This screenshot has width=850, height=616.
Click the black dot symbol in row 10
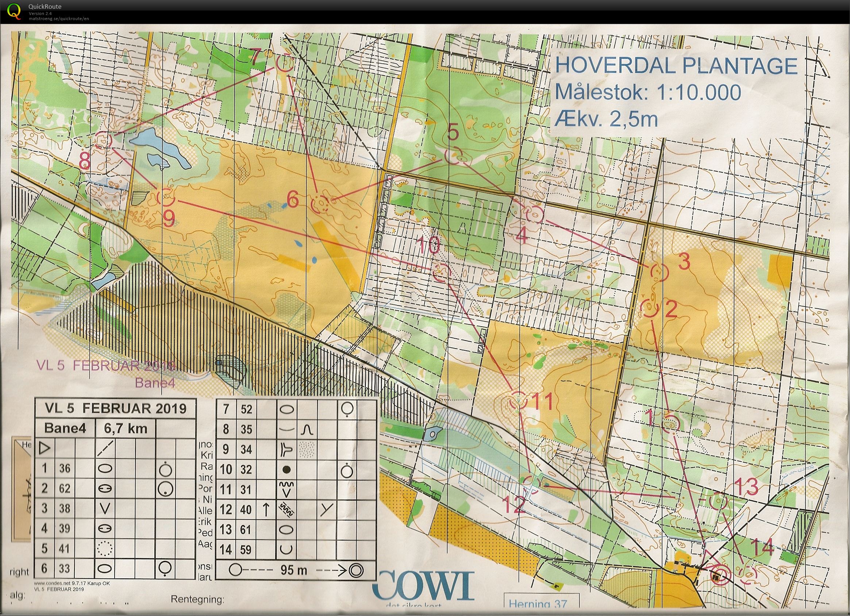pos(286,470)
